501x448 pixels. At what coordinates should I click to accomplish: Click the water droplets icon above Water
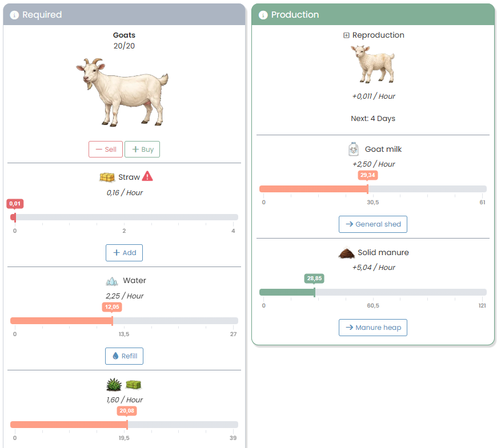pos(111,280)
